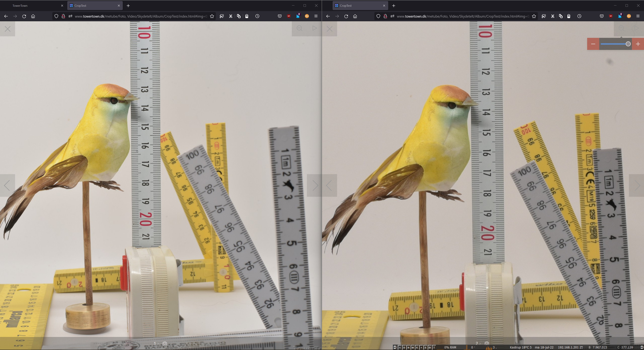Open a new tab in left browser window
Screen dimensions: 644x350
(x=128, y=6)
